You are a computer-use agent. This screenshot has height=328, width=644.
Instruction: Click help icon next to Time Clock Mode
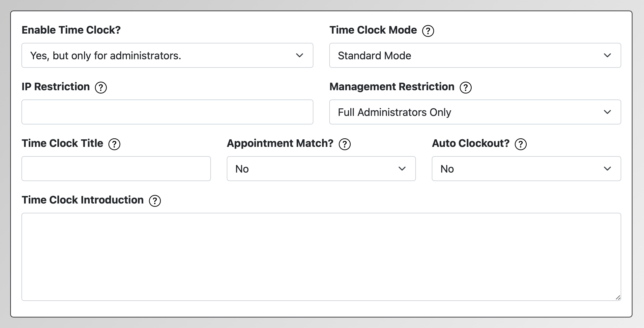tap(428, 31)
